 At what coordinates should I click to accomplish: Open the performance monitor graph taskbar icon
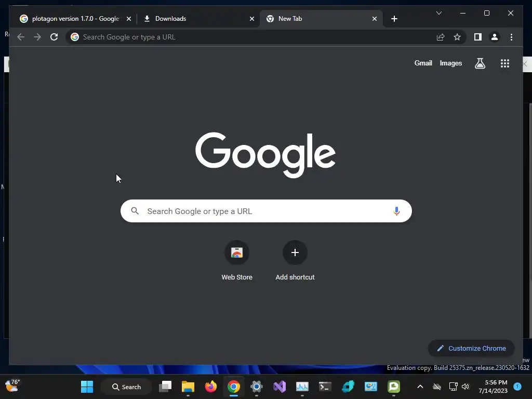coord(302,387)
